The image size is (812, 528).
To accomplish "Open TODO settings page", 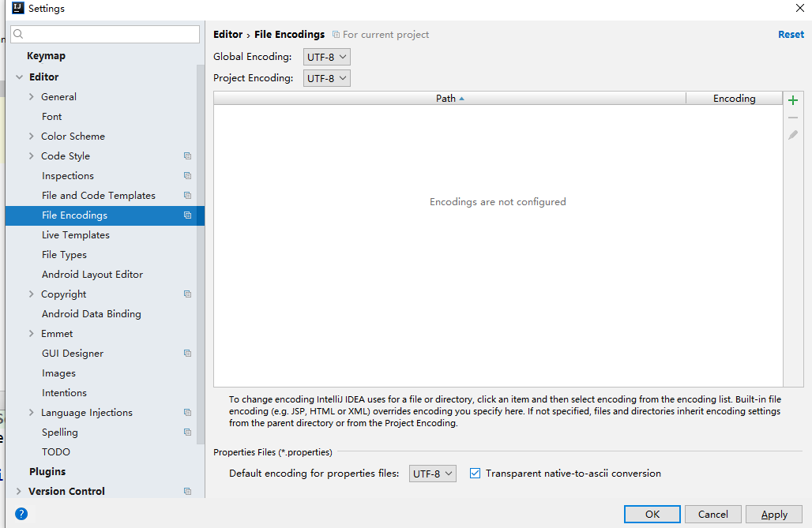I will pos(56,452).
